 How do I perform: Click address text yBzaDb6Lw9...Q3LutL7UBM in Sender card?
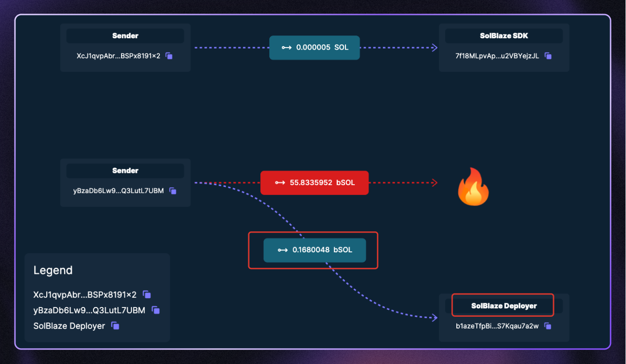pyautogui.click(x=119, y=191)
